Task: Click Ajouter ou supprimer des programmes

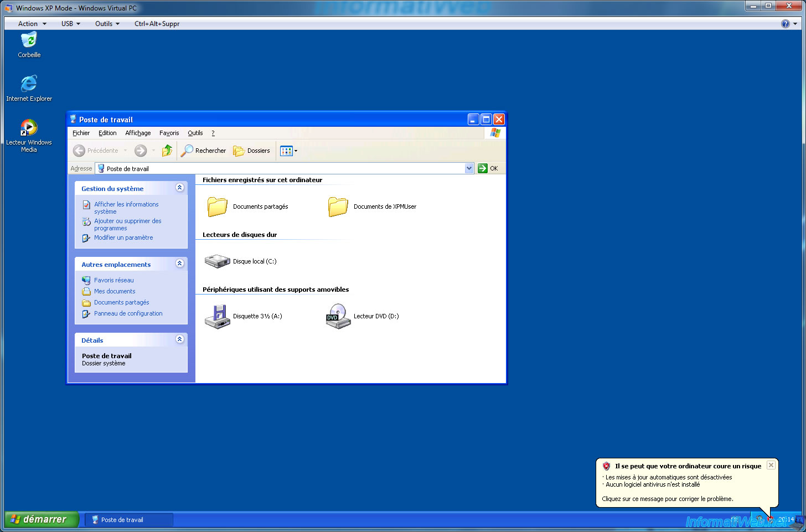Action: [128, 224]
